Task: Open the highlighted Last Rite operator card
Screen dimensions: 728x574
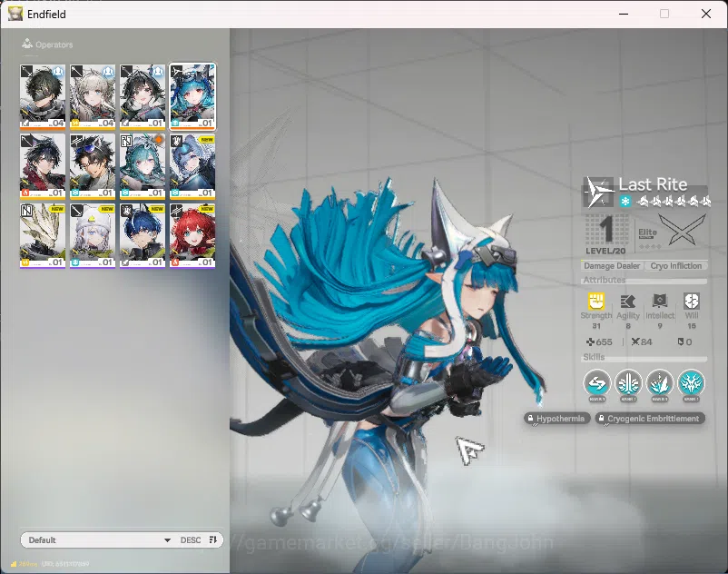Action: [192, 96]
